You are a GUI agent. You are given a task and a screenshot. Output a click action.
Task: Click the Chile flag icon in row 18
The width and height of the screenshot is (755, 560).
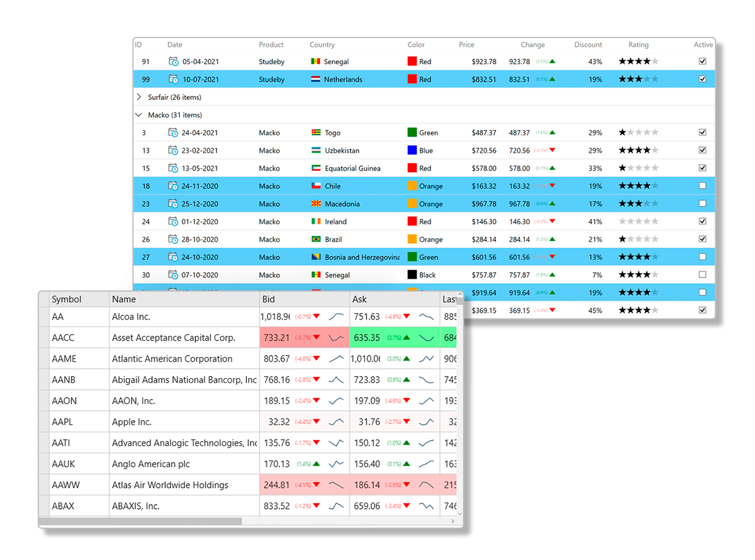tap(315, 185)
